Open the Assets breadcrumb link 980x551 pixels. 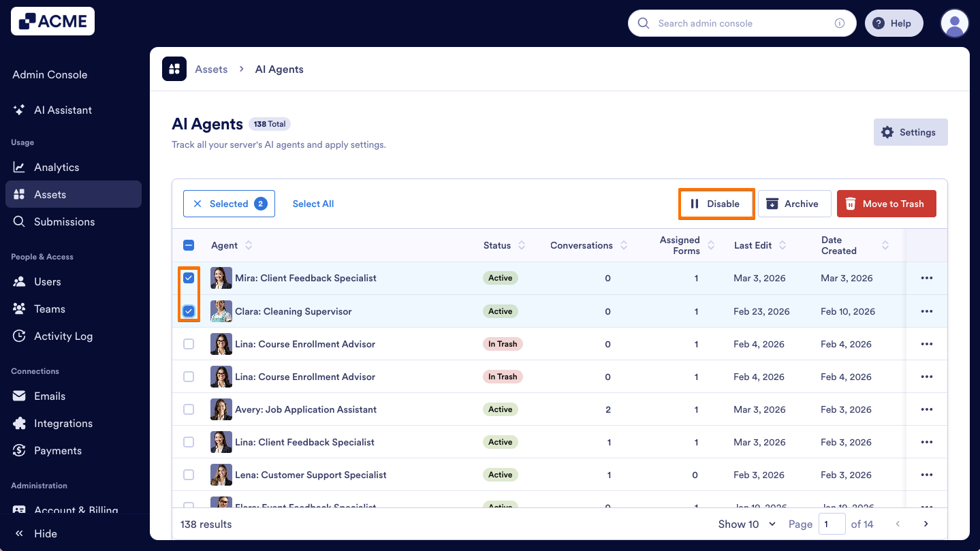211,69
